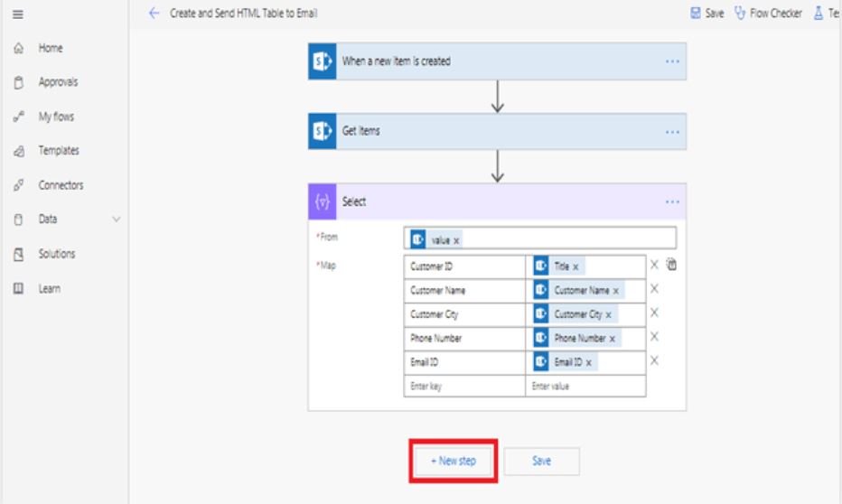
Task: Remove the Customer Name token
Action: [x=616, y=291]
